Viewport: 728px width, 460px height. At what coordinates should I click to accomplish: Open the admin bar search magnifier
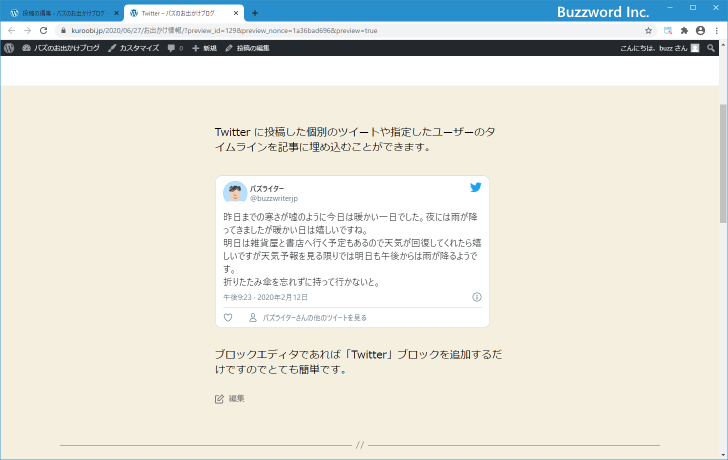[x=710, y=48]
